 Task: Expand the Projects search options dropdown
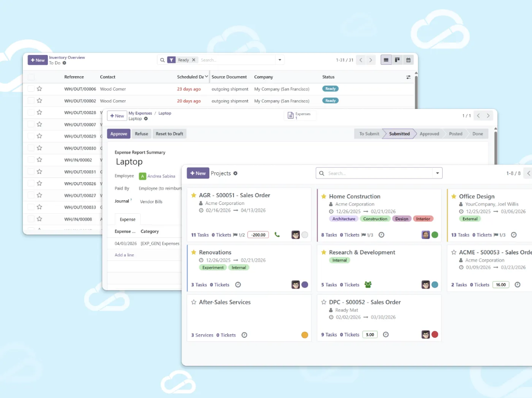pos(438,173)
